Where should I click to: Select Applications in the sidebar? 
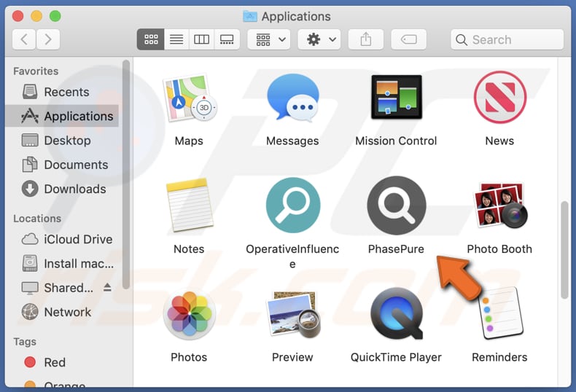[x=62, y=116]
